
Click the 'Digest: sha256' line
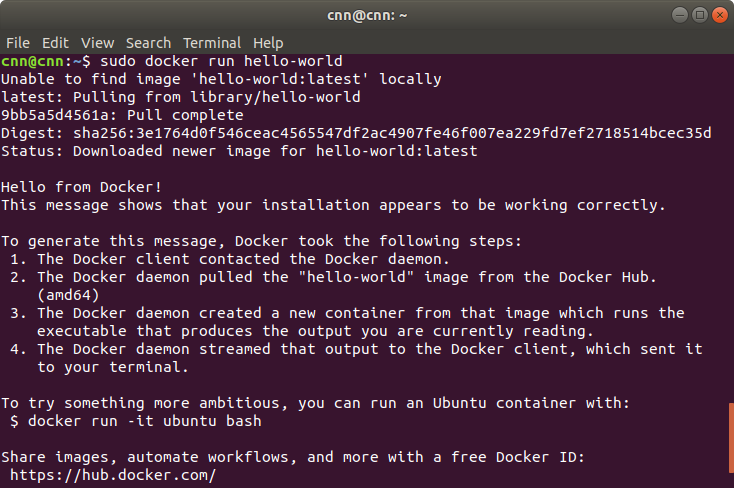click(x=356, y=133)
